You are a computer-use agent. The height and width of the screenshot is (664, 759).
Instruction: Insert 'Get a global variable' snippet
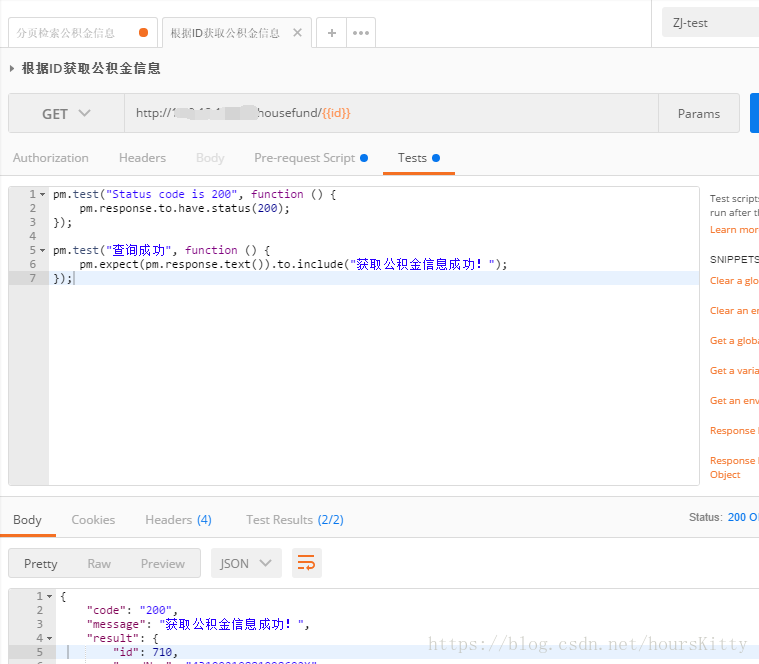coord(734,341)
